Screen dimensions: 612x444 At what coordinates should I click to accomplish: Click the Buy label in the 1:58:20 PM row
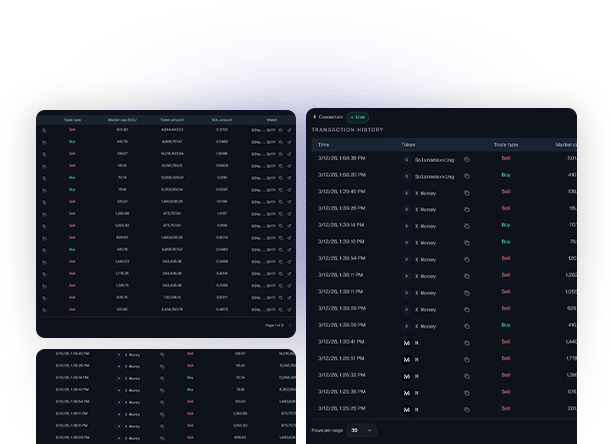[x=505, y=175]
